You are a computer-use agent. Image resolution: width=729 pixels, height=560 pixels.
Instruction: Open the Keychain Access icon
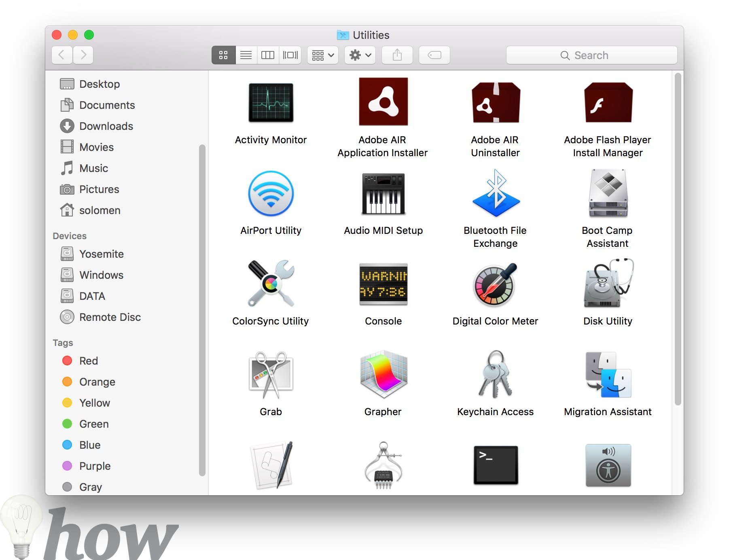[x=496, y=374]
